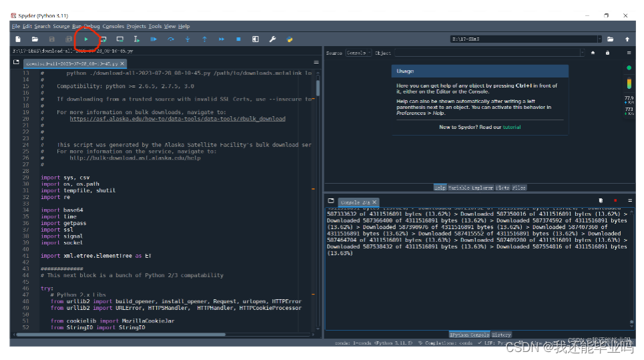
Task: Maximize current pane icon
Action: [256, 39]
